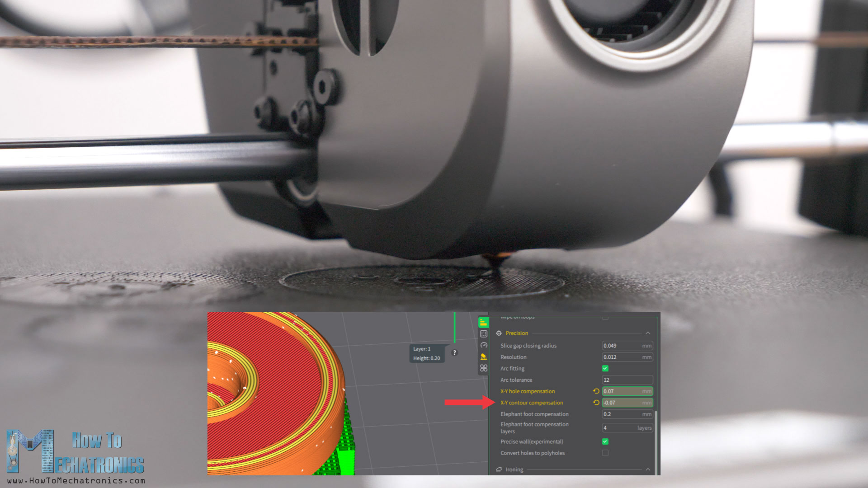
Task: Click the Arc tolerance value field
Action: coord(627,380)
